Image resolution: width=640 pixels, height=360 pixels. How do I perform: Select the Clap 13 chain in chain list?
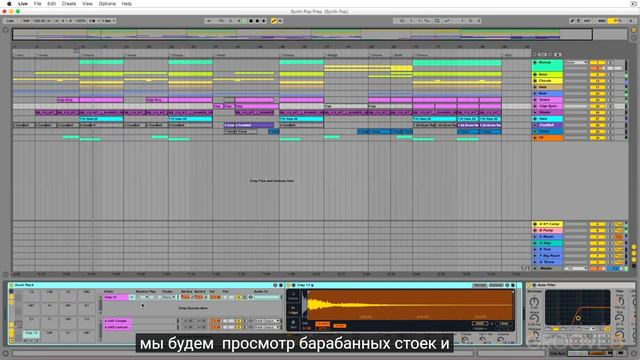(x=116, y=298)
